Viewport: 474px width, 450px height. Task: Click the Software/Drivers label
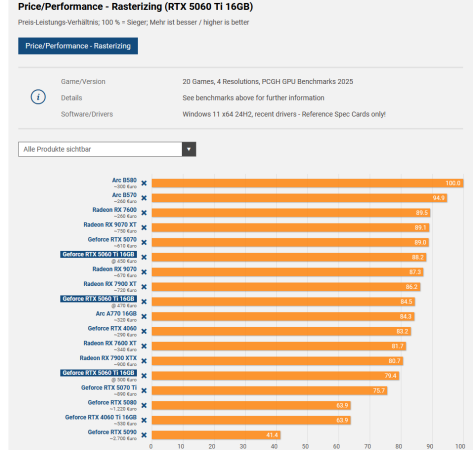(x=87, y=114)
